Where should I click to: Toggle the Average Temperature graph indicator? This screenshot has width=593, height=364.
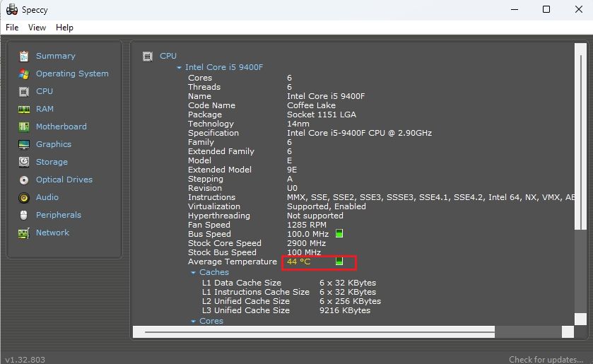pyautogui.click(x=339, y=262)
